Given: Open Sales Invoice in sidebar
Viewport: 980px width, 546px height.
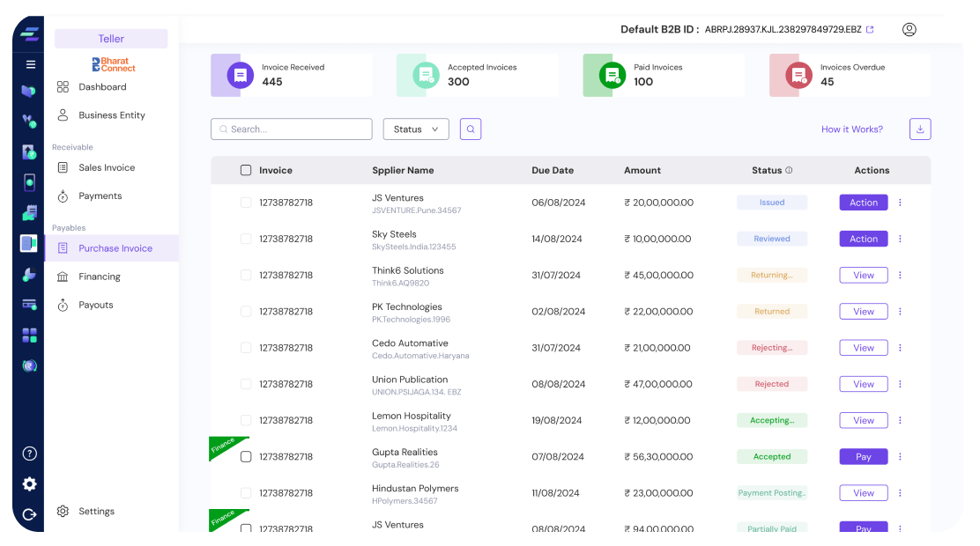Looking at the screenshot, I should click(106, 167).
